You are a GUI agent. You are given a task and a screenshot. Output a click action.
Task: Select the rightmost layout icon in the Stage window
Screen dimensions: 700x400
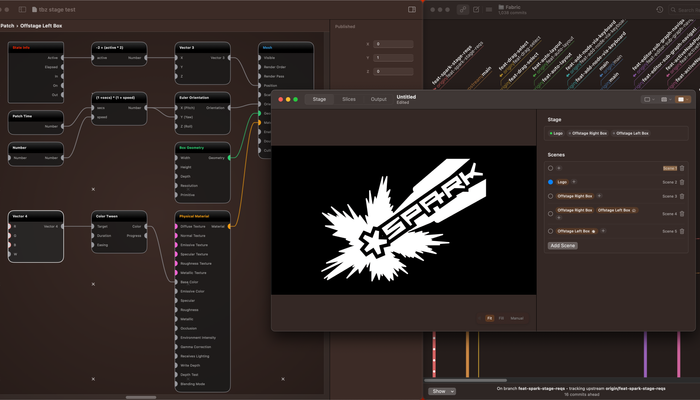coord(682,99)
